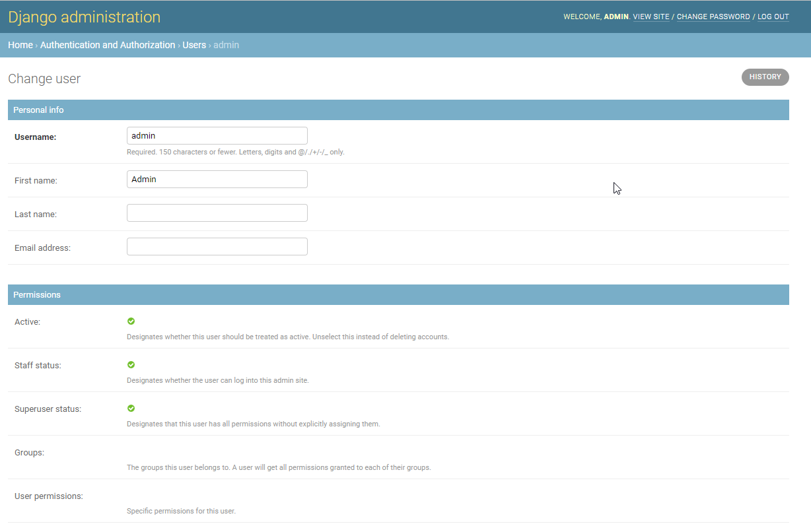Click the Email address label
Screen dimensions: 811x532
pyautogui.click(x=42, y=248)
